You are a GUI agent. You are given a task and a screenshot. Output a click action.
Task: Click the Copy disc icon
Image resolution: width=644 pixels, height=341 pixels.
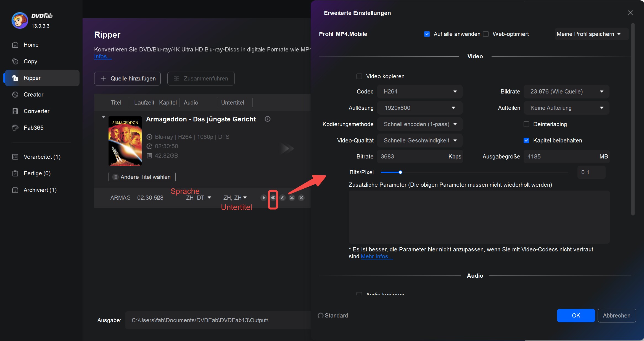pos(15,61)
